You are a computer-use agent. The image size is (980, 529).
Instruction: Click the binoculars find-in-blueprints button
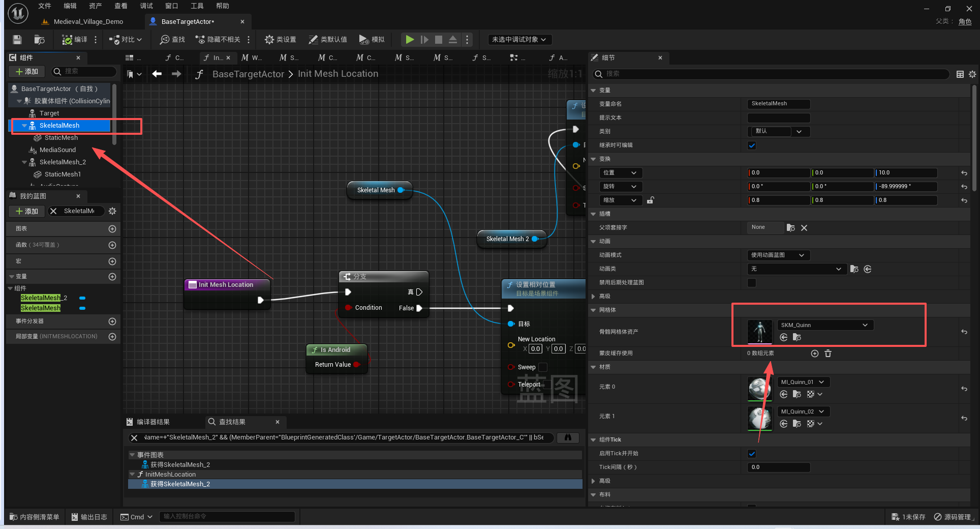point(568,437)
